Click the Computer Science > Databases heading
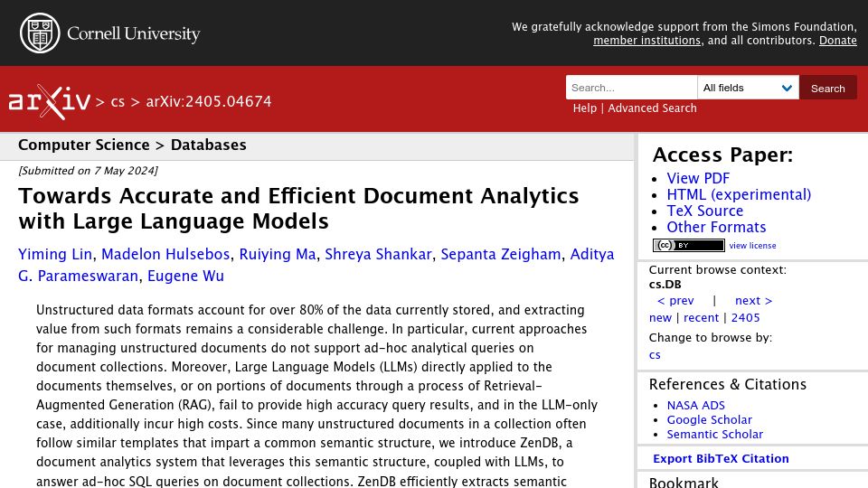This screenshot has height=488, width=868. 132,145
